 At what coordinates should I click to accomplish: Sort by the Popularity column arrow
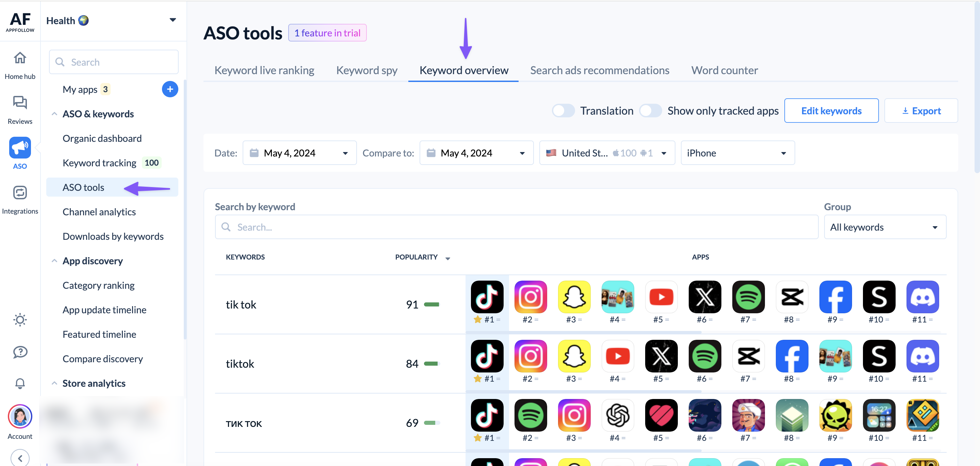(x=448, y=258)
